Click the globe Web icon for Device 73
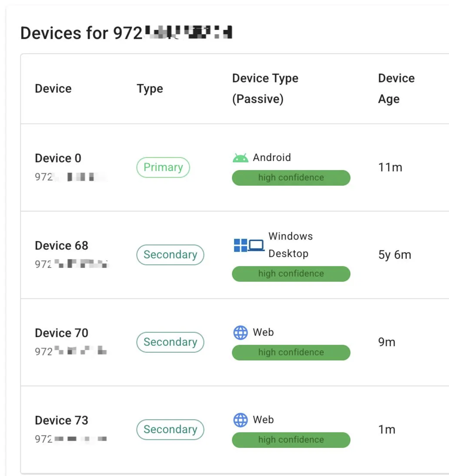 pos(240,420)
